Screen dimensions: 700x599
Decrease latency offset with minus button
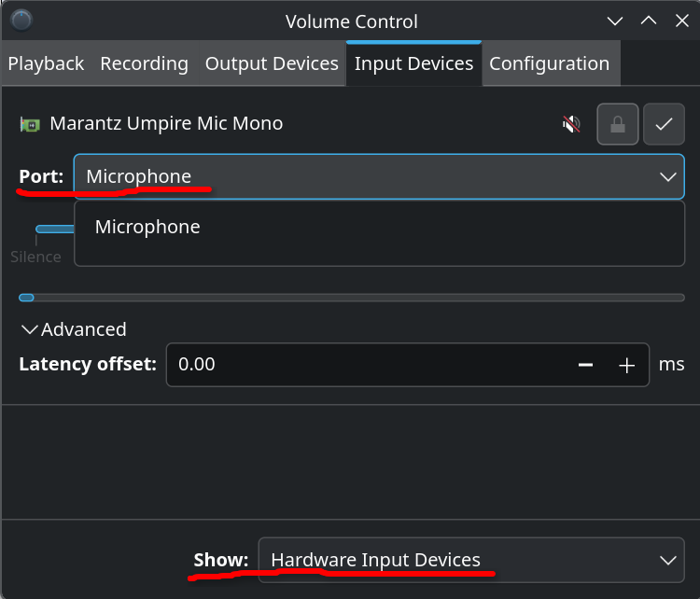tap(585, 365)
